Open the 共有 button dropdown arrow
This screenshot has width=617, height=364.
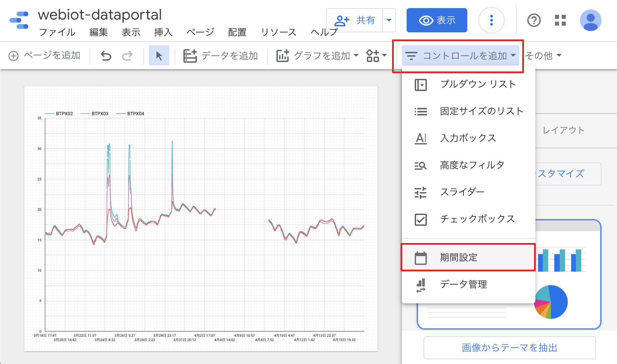point(389,20)
